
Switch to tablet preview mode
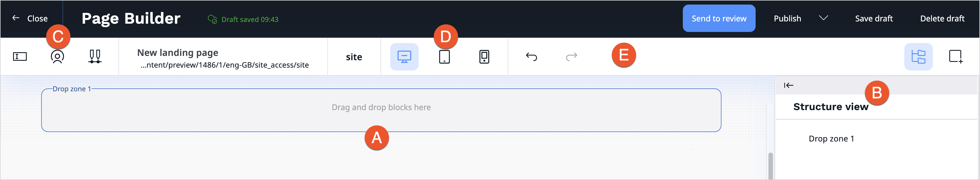[444, 57]
